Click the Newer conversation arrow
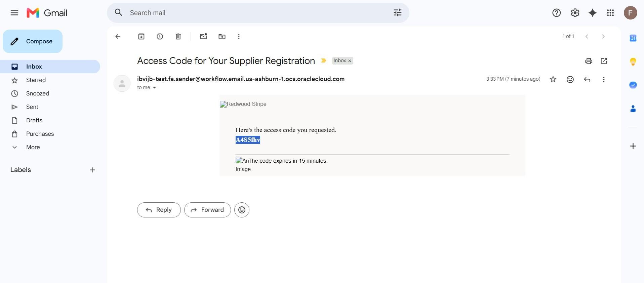Viewport: 644px width, 283px height. pos(587,36)
